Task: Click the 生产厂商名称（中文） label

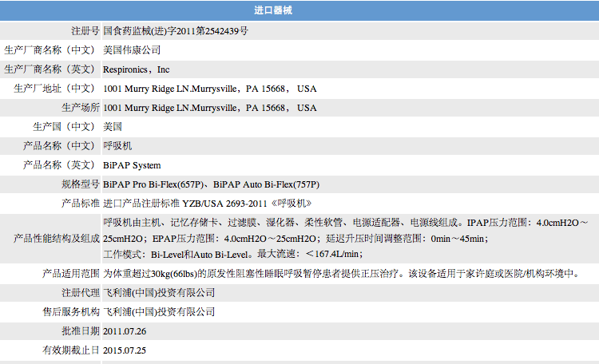Action: tap(50, 50)
